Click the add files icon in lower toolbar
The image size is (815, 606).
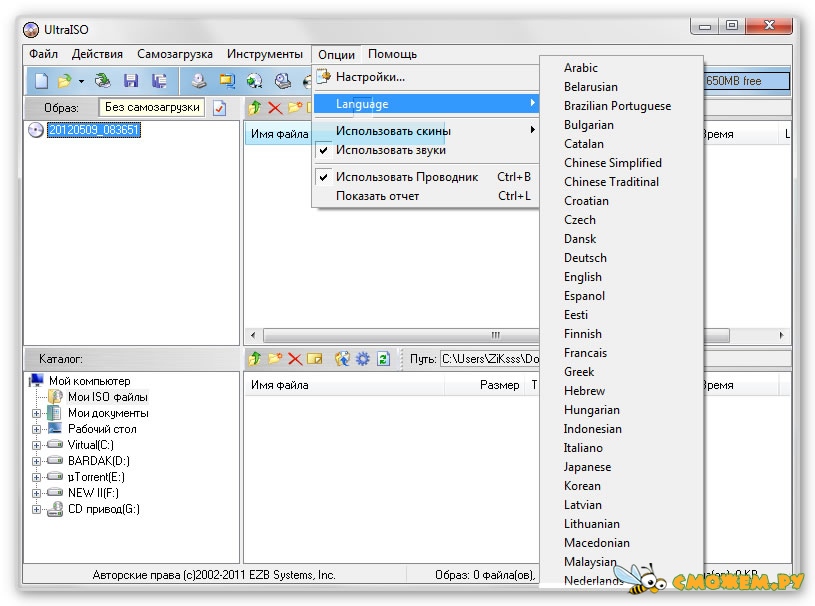(342, 359)
